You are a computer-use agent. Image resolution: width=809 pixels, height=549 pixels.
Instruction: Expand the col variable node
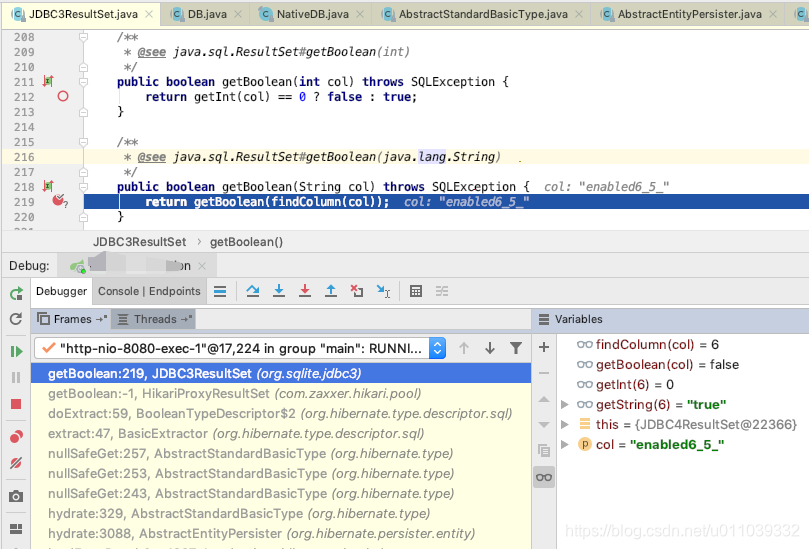click(565, 445)
